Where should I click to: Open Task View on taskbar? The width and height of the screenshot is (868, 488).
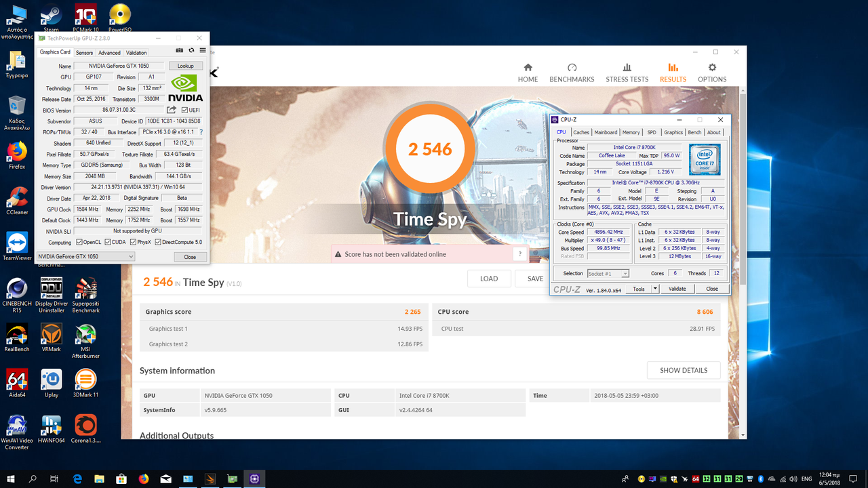tap(54, 479)
